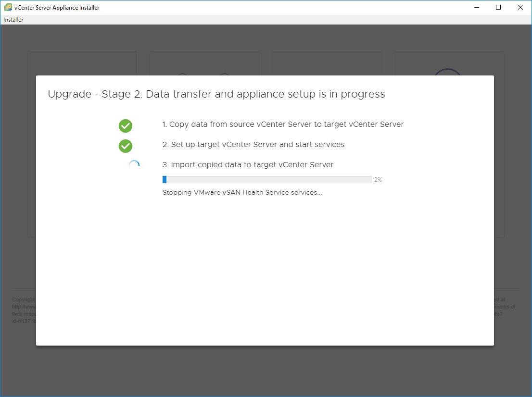Click the blue filled part of the progress bar
Viewport: 532px width, 397px height.
tap(165, 180)
